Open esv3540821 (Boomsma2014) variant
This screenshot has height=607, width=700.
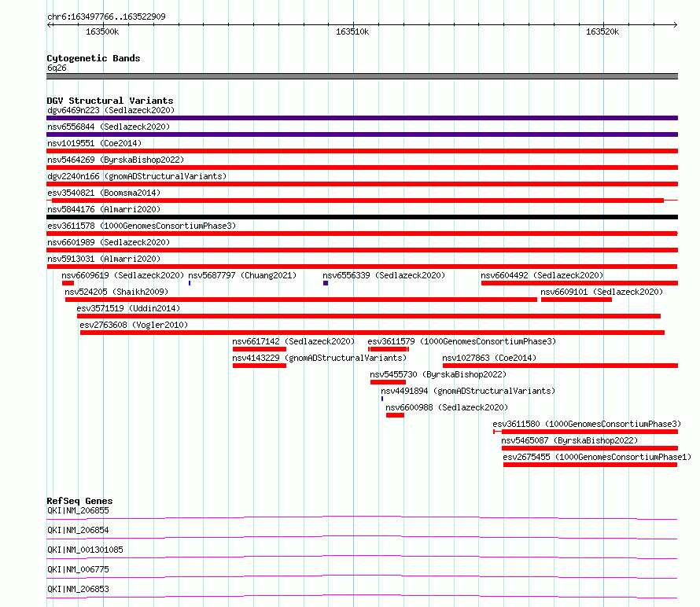tap(104, 193)
